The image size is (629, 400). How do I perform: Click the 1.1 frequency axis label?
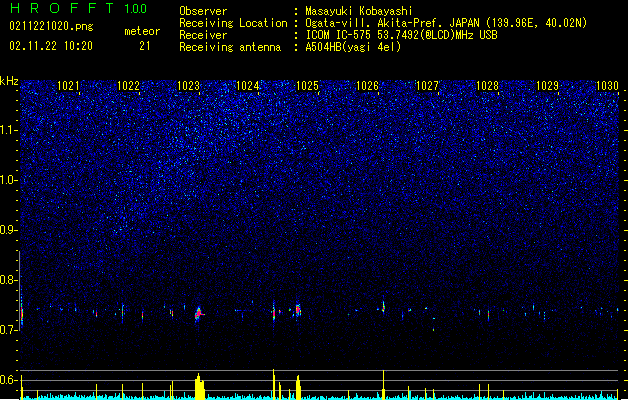(x=9, y=130)
